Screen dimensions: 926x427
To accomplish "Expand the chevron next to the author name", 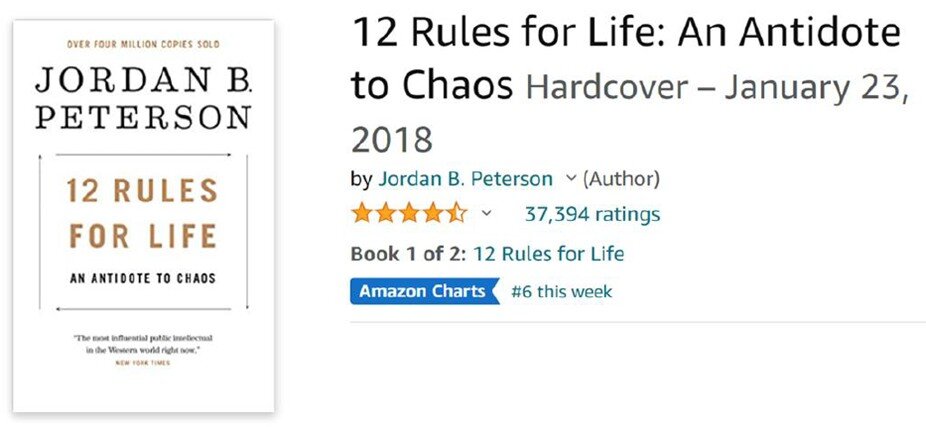I will tap(570, 177).
